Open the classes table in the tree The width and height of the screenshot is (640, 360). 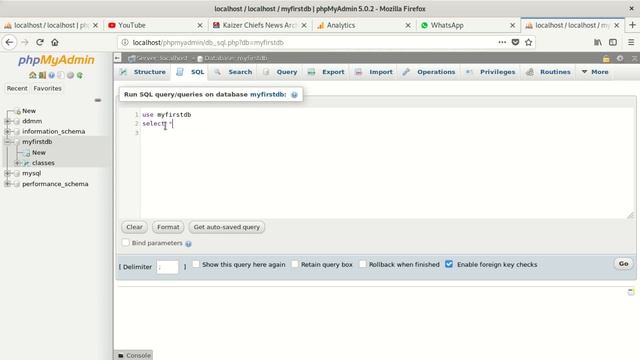pos(43,163)
